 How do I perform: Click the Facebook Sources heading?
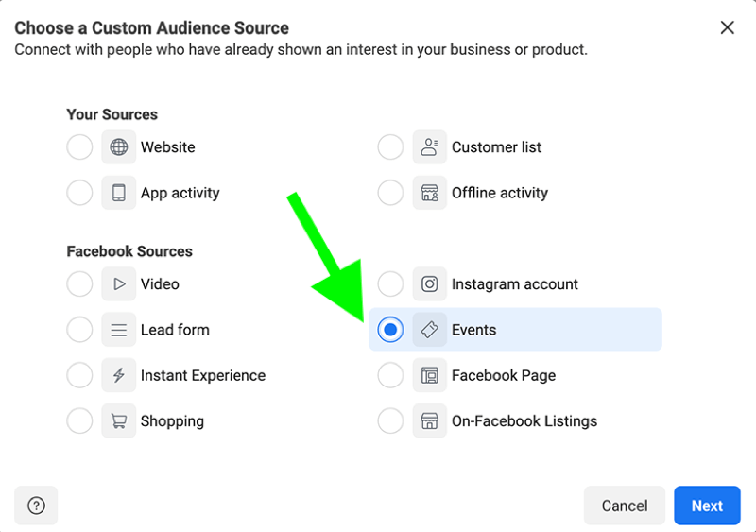129,251
